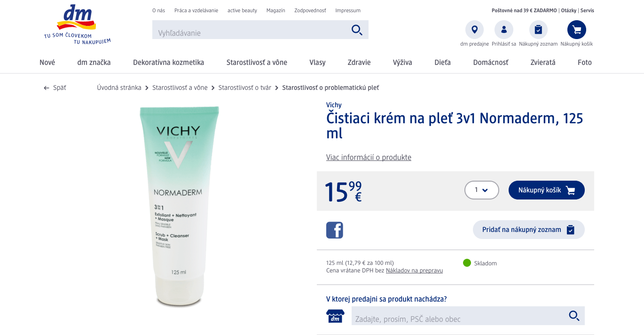Image resolution: width=644 pixels, height=335 pixels.
Task: Click the Vichy product image
Action: 180,207
